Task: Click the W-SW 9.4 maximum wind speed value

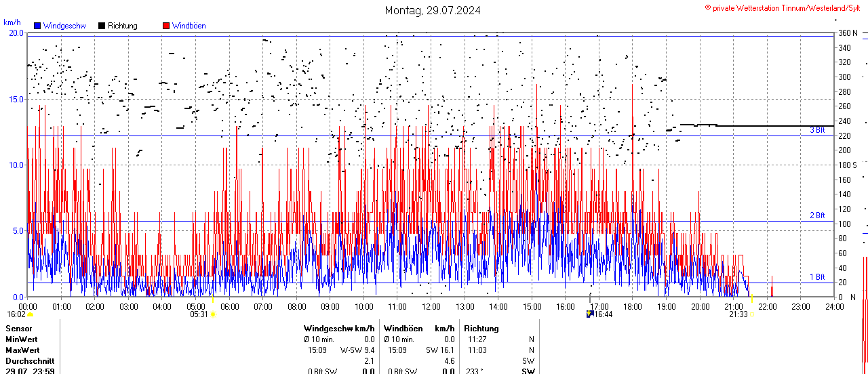Action: coord(358,350)
